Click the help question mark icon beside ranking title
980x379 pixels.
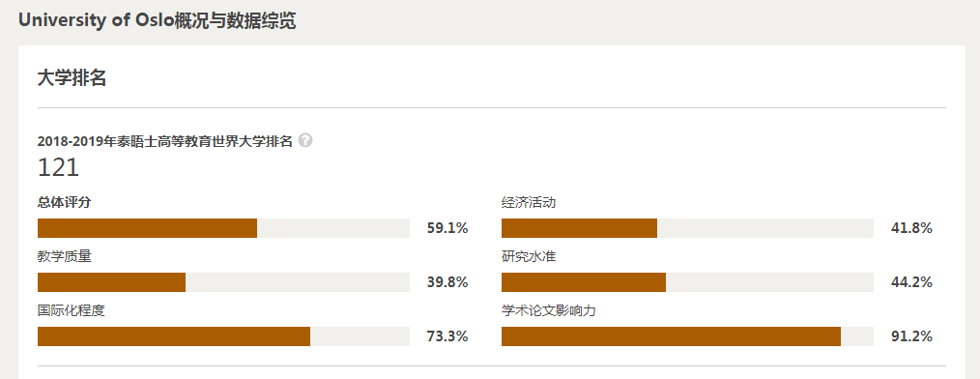click(305, 141)
